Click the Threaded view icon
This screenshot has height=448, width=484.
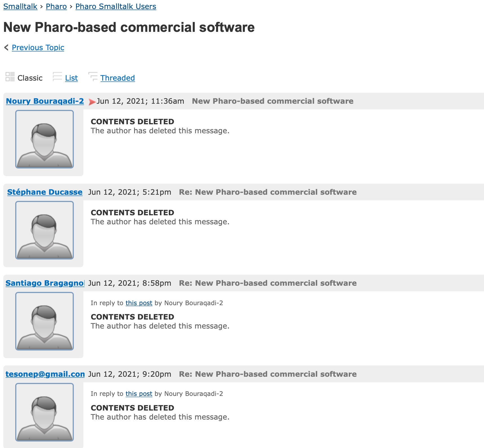93,77
